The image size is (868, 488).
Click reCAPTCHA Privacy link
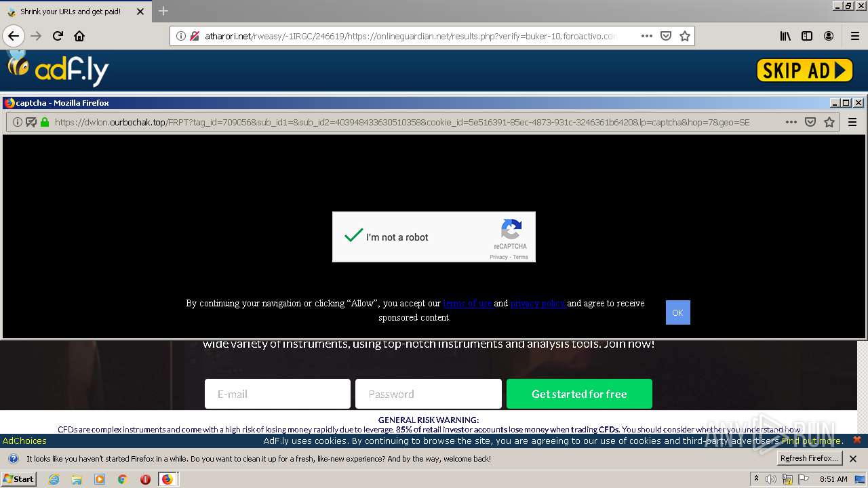[499, 257]
